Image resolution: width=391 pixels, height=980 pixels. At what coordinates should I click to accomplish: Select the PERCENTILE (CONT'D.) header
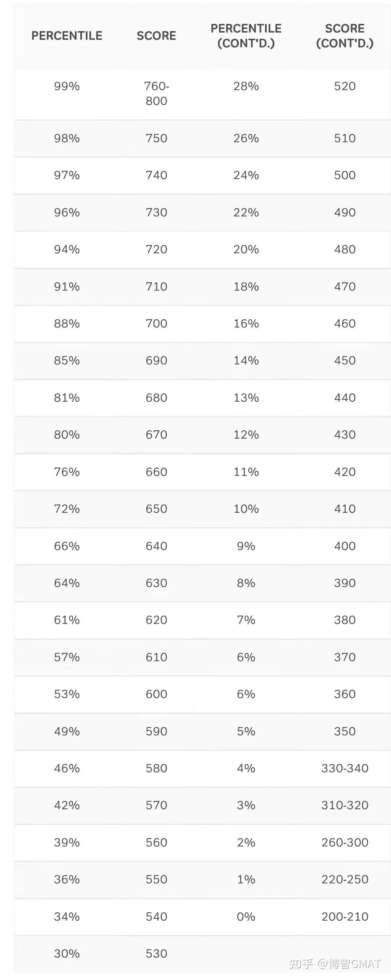[246, 36]
